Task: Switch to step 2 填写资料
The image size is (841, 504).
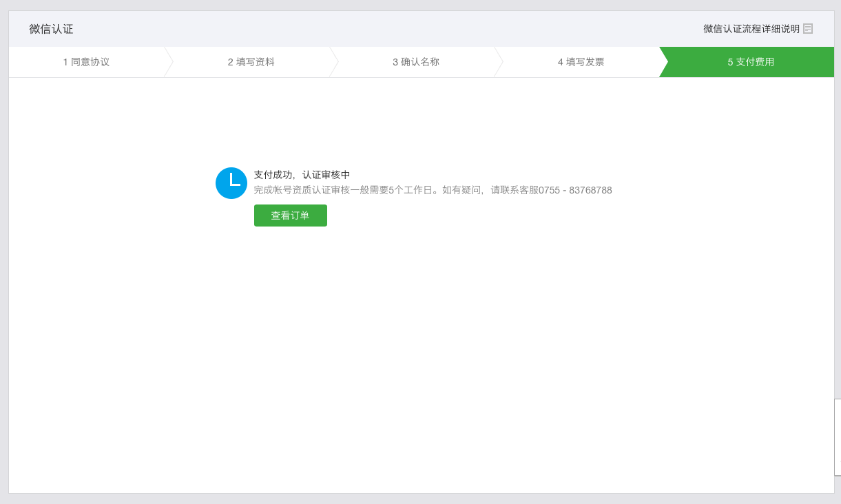Action: pyautogui.click(x=250, y=61)
